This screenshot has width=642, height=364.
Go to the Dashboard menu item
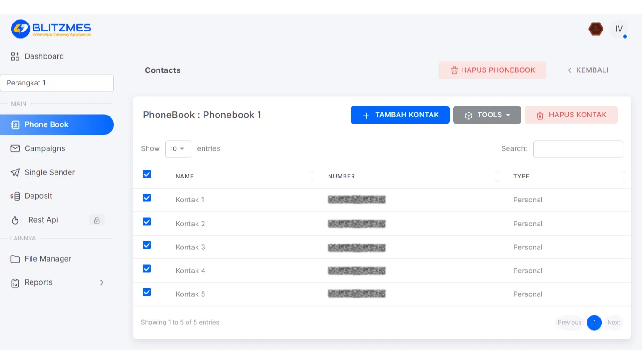tap(44, 56)
